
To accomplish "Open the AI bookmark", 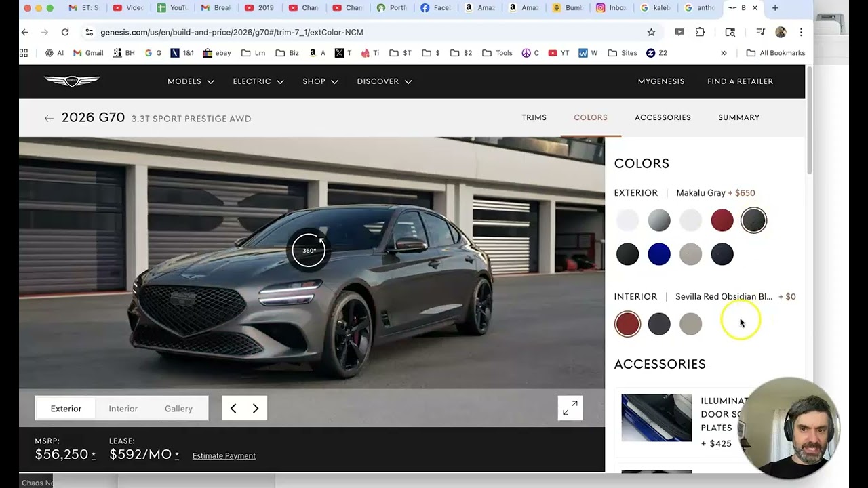I will 54,53.
